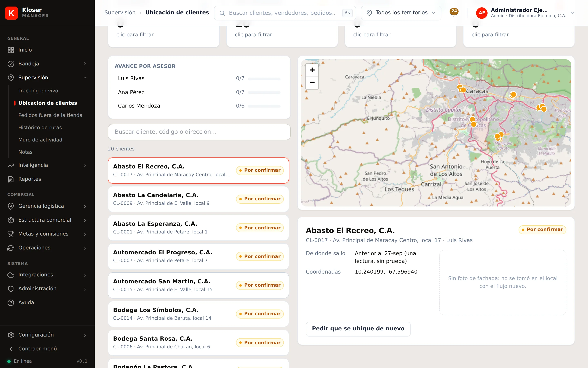Viewport: 588px width, 368px height.
Task: Focus Buscar cliente, código o dirección field
Action: [199, 132]
